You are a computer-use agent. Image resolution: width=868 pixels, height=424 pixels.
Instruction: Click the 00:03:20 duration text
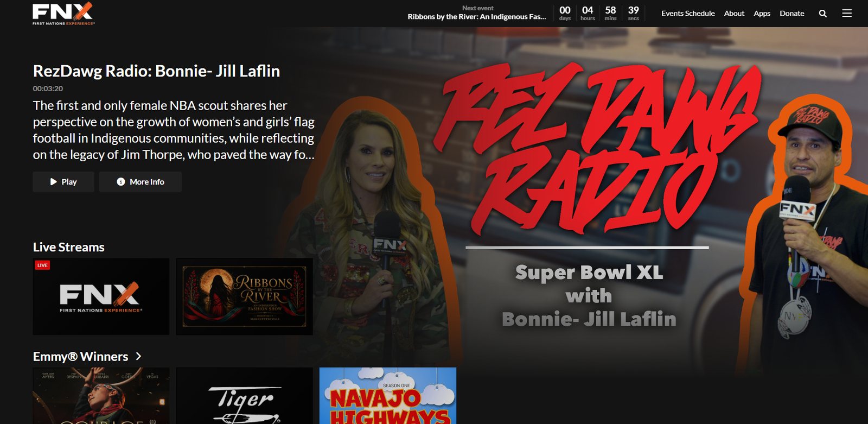tap(48, 88)
